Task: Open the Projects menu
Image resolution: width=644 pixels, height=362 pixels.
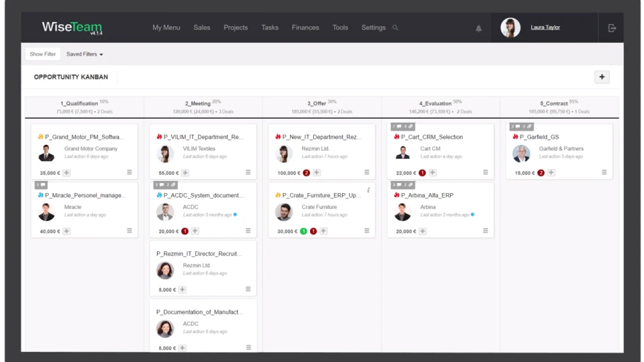Action: click(x=235, y=27)
